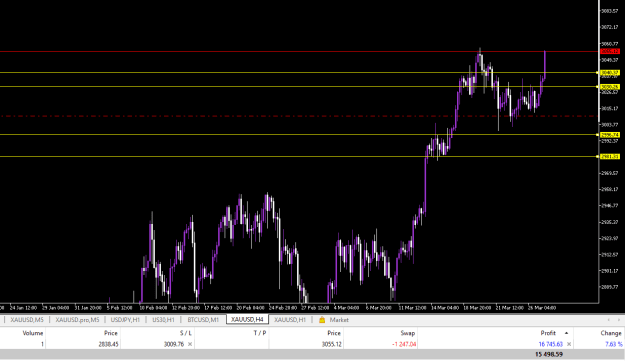Screen dimensions: 625x361
Task: Click the total balance 15 498.59
Action: click(x=549, y=354)
